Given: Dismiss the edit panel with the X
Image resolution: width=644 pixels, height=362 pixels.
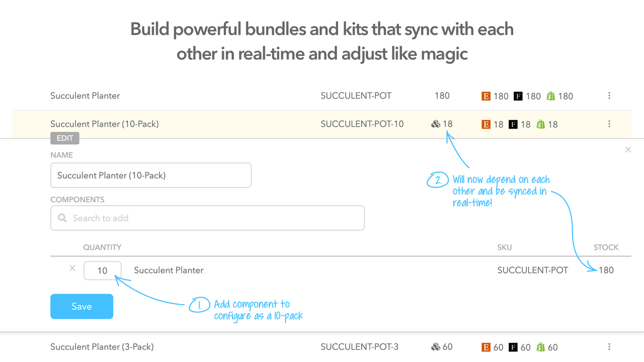Looking at the screenshot, I should (x=628, y=149).
